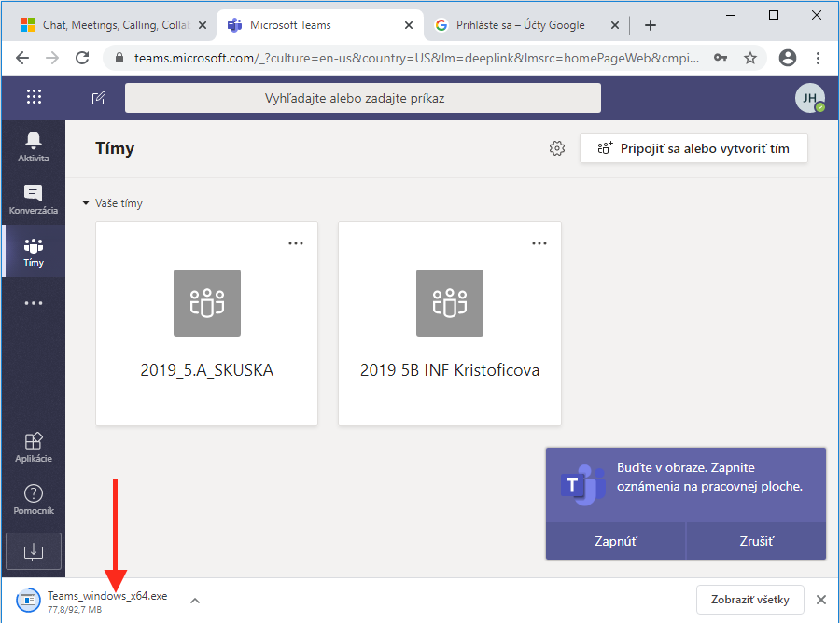
Task: Collapse the Vaše tímy section
Action: click(x=87, y=203)
